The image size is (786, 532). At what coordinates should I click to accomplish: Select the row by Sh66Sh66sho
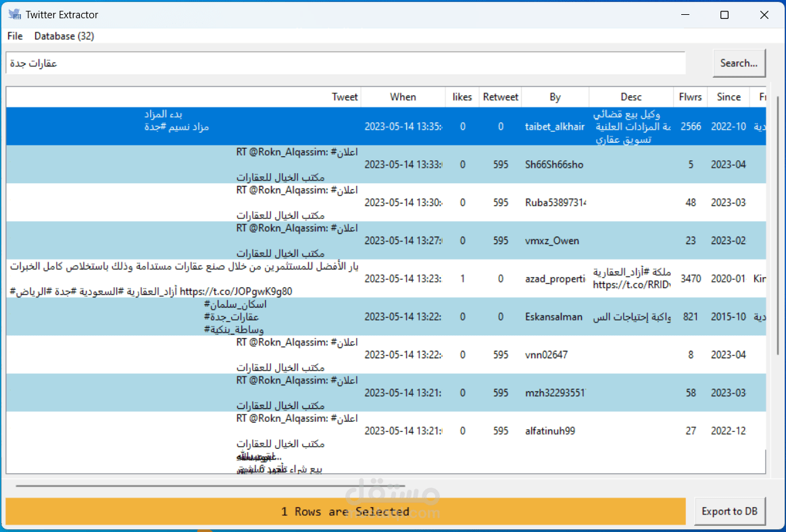(386, 164)
